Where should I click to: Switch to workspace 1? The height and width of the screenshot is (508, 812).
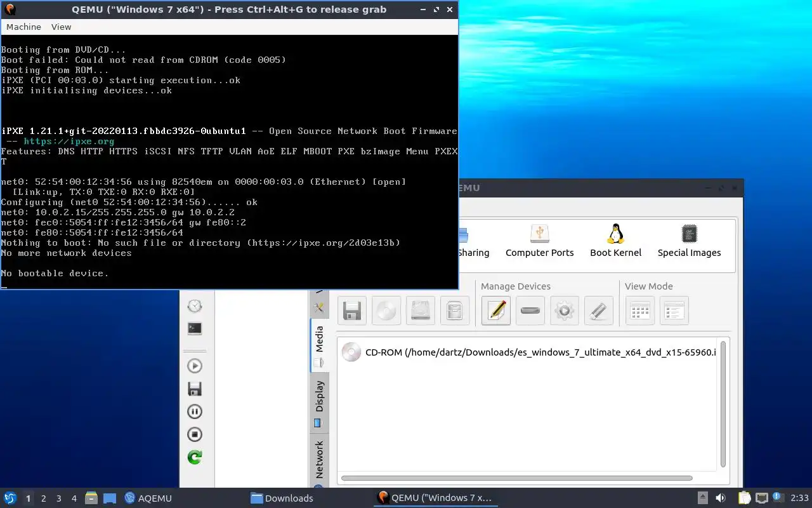(28, 498)
